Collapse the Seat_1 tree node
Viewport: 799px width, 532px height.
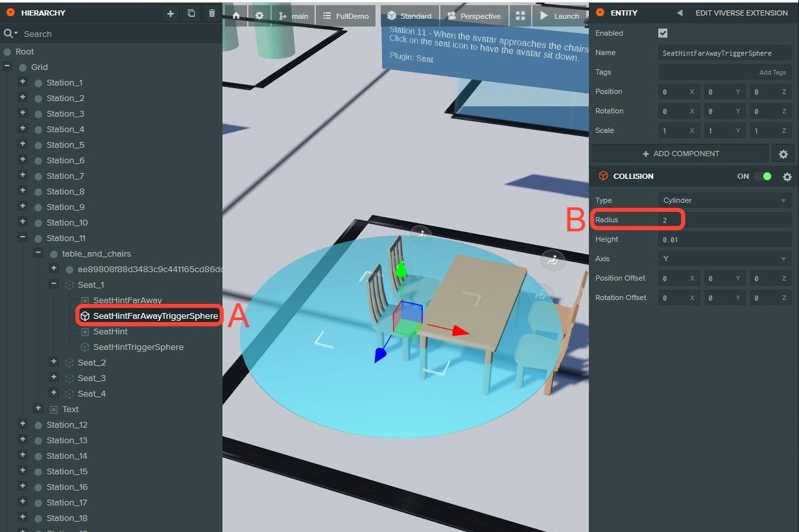(x=54, y=284)
